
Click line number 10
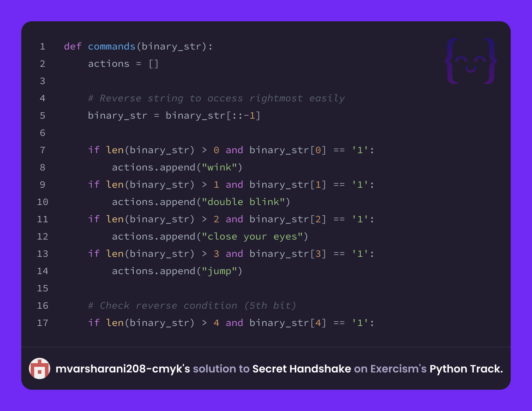[x=43, y=202]
